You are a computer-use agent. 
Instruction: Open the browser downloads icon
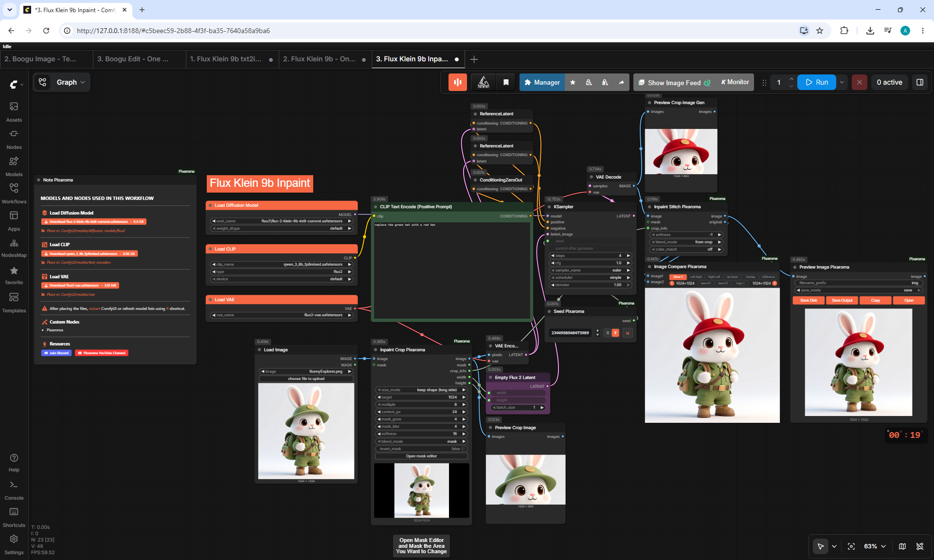870,31
